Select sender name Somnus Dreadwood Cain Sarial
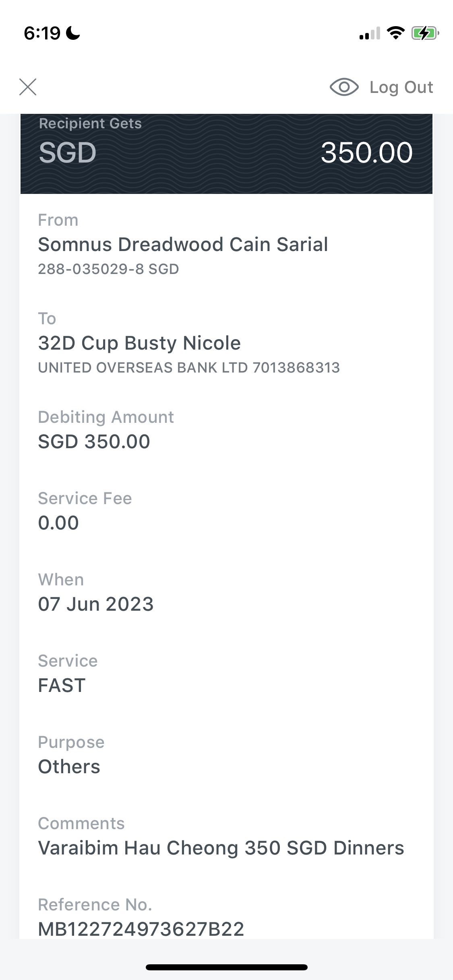 click(183, 245)
